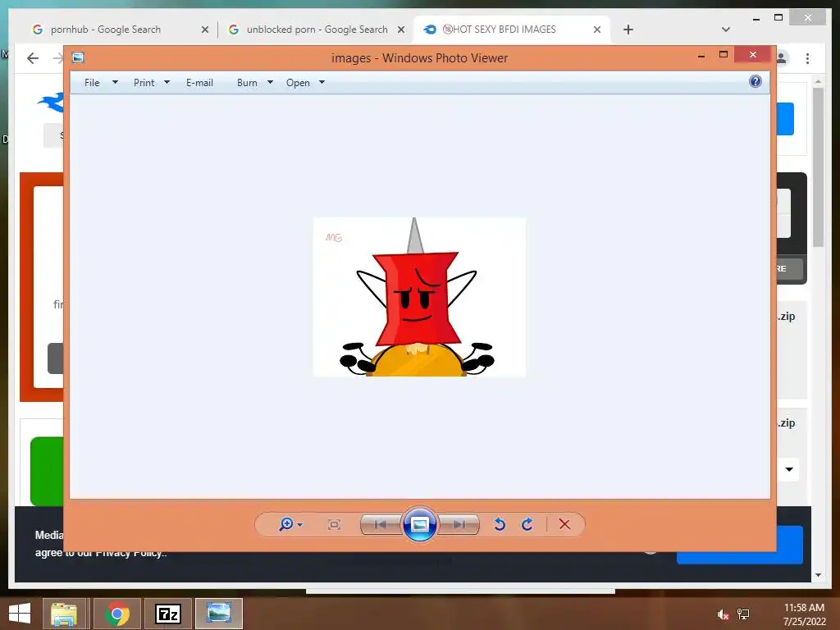Click the actual size fit button

[x=335, y=524]
